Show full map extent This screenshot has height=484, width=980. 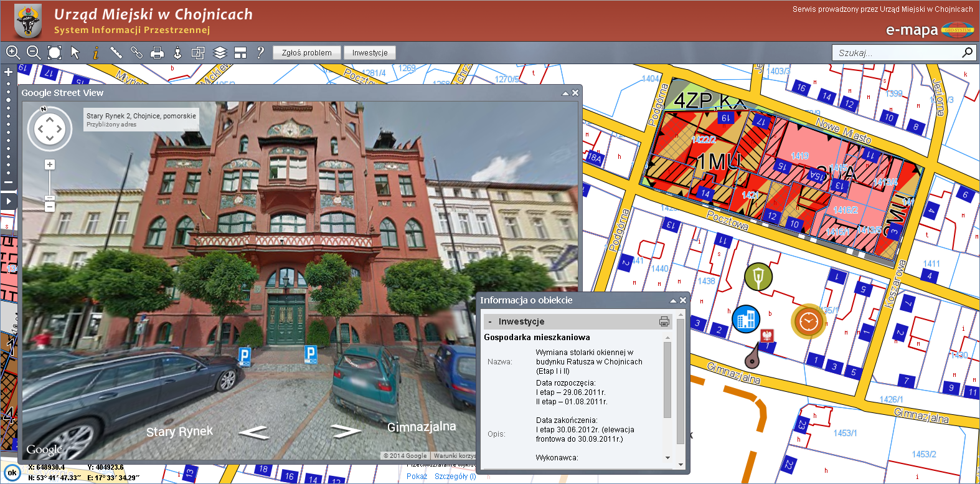pyautogui.click(x=55, y=52)
